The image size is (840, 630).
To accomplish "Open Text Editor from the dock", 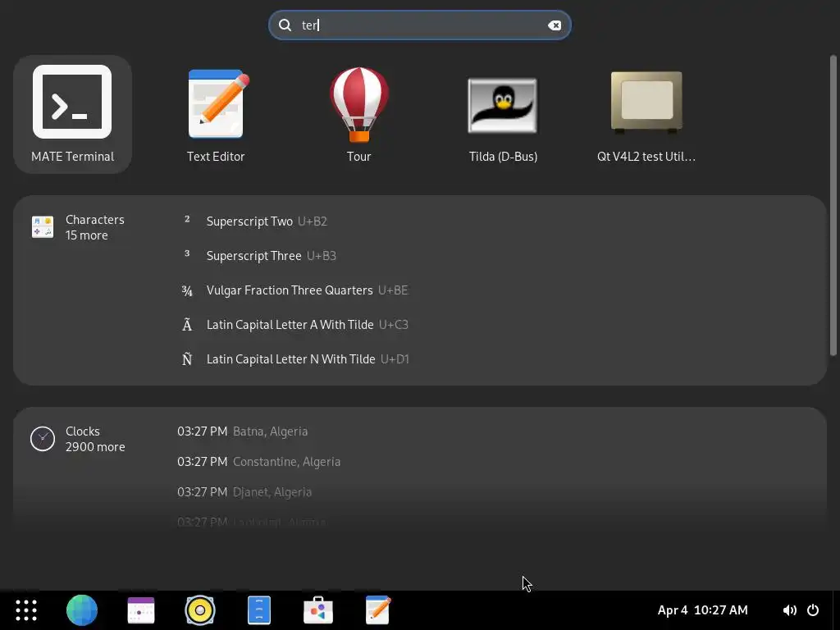I will click(377, 610).
